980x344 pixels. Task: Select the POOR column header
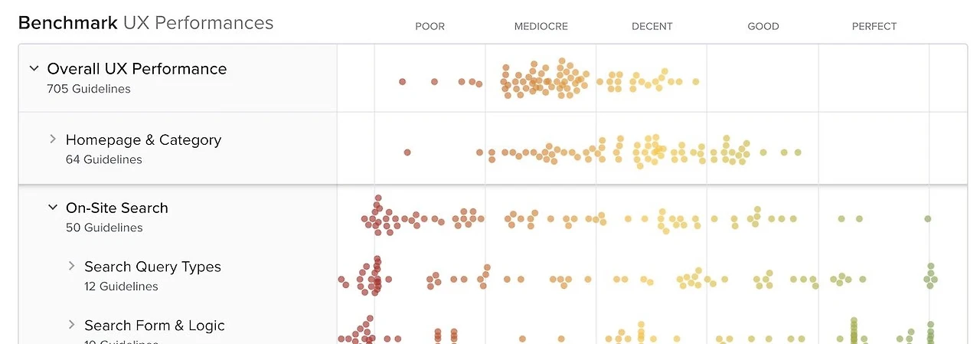tap(430, 26)
